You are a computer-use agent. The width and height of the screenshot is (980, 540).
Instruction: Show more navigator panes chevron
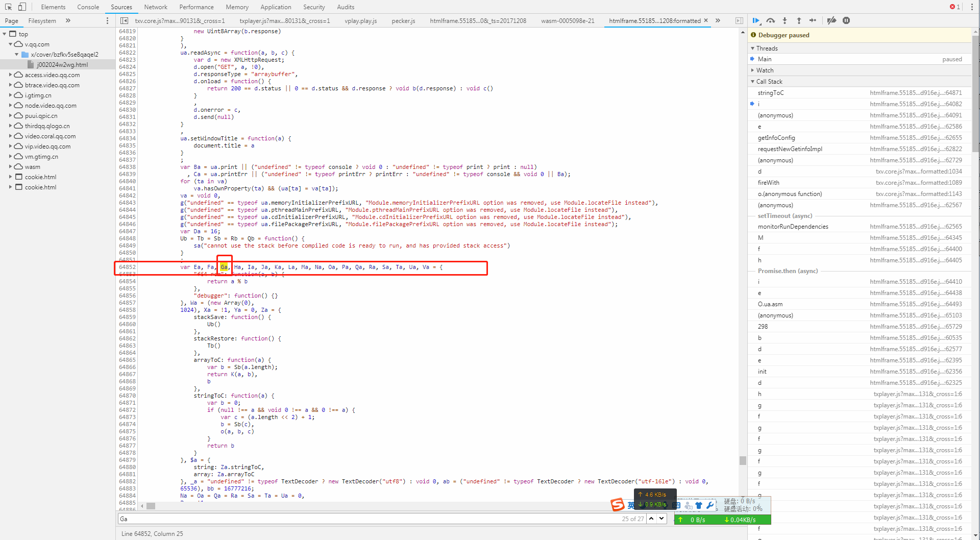[x=68, y=20]
